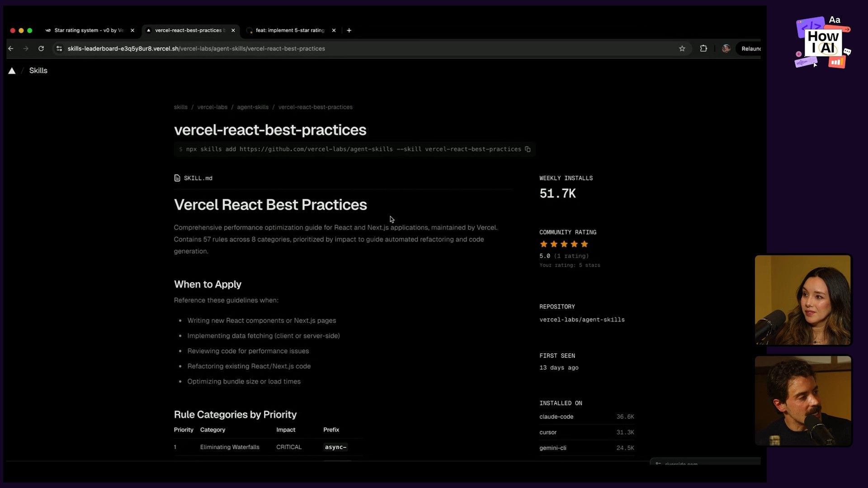
Task: Click the red close window button
Action: coord(13,31)
